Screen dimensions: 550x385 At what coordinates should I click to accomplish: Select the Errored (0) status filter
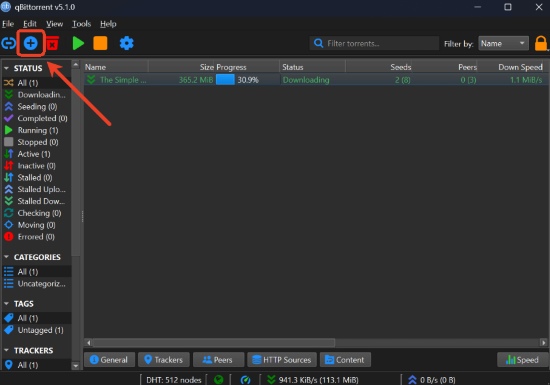36,237
